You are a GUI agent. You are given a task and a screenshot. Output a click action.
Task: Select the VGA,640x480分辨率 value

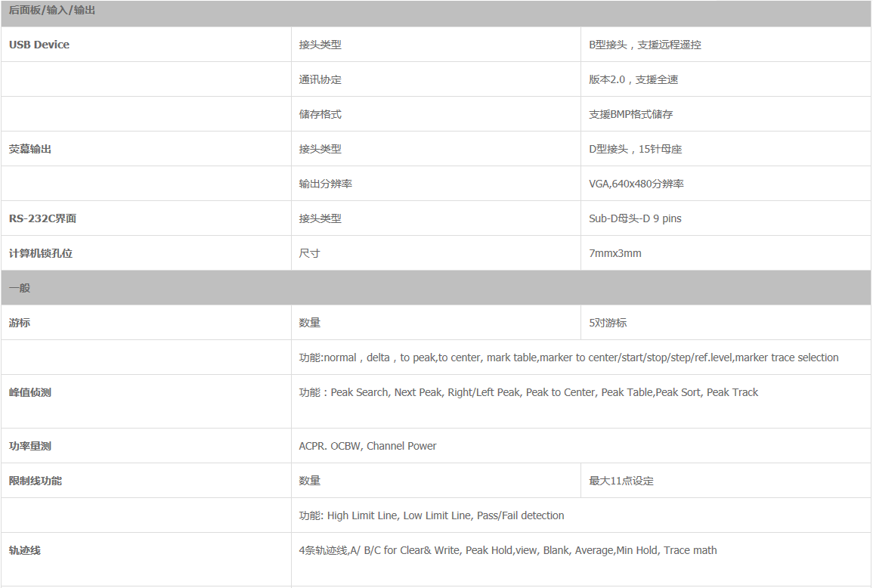tap(636, 184)
